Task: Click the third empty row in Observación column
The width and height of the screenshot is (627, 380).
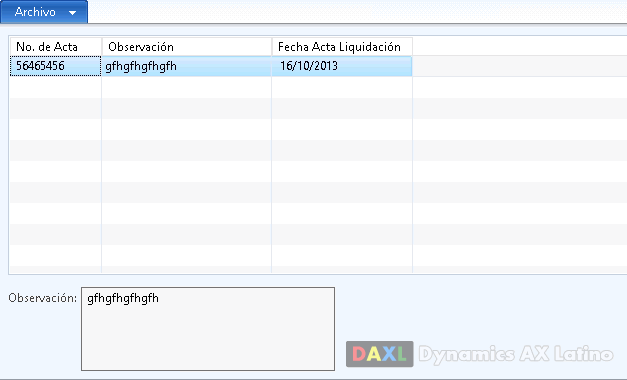Action: point(187,129)
